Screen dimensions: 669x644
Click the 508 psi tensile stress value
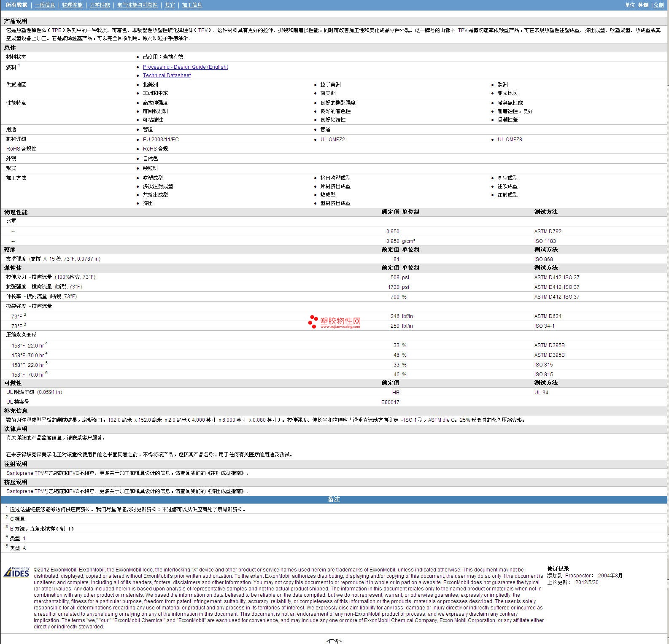(399, 278)
